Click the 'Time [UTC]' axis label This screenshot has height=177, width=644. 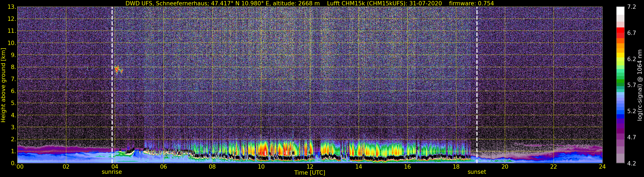point(310,173)
